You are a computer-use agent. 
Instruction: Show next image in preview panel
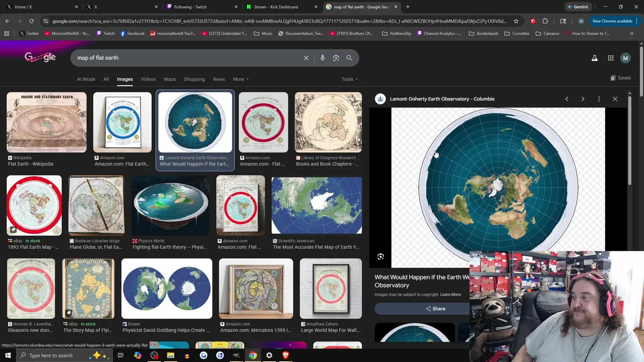[x=583, y=99]
